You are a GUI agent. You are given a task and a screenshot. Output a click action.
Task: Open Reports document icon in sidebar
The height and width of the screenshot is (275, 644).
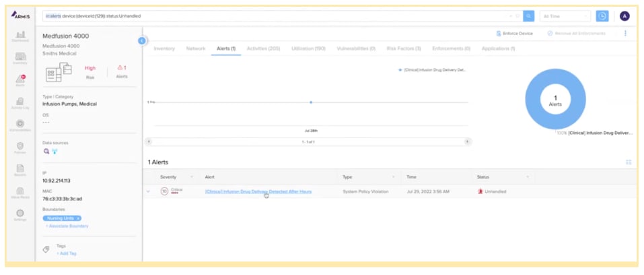pyautogui.click(x=20, y=170)
